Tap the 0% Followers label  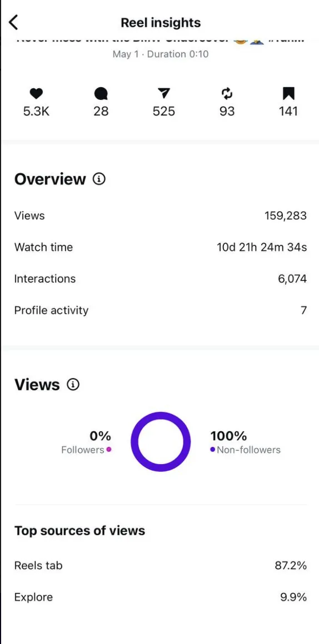tap(86, 442)
